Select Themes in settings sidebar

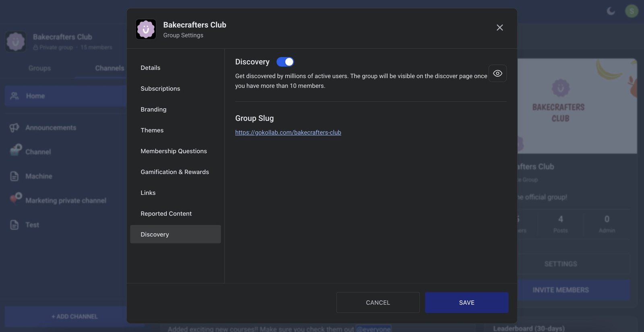(x=152, y=131)
